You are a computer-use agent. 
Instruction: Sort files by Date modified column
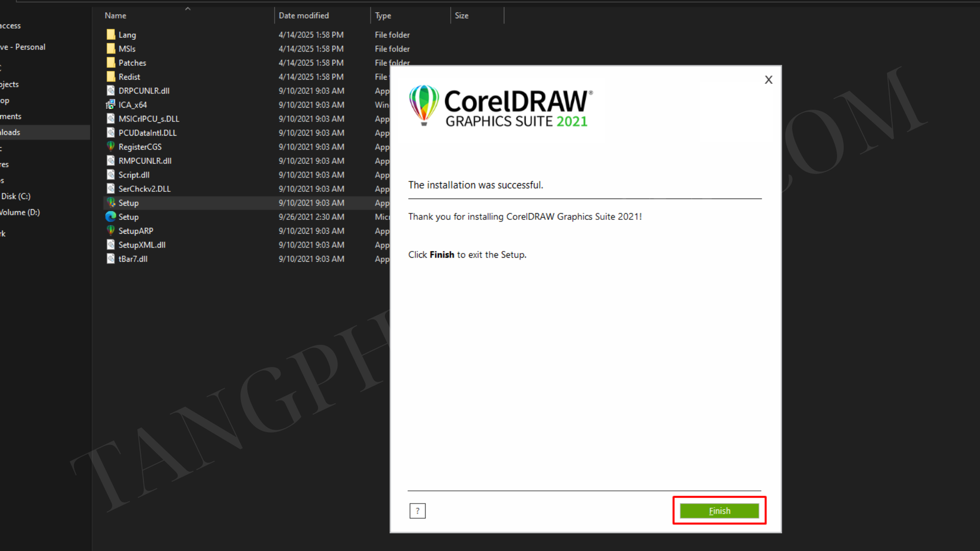[304, 16]
